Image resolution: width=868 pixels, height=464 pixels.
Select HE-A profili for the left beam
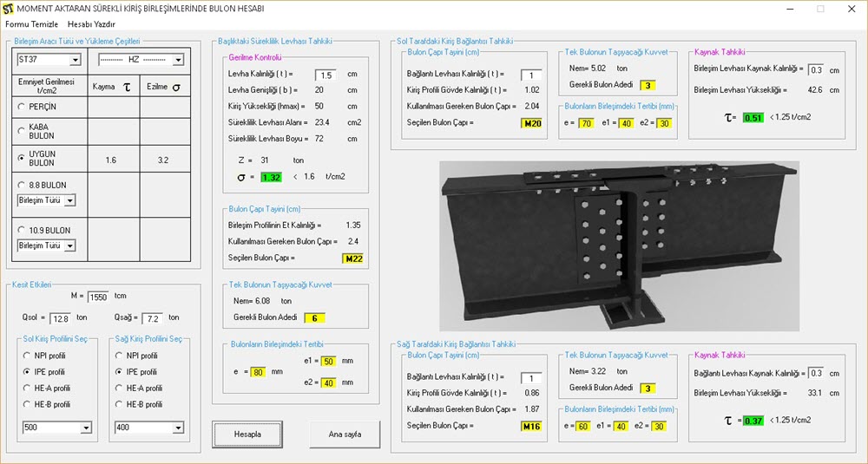(x=27, y=389)
